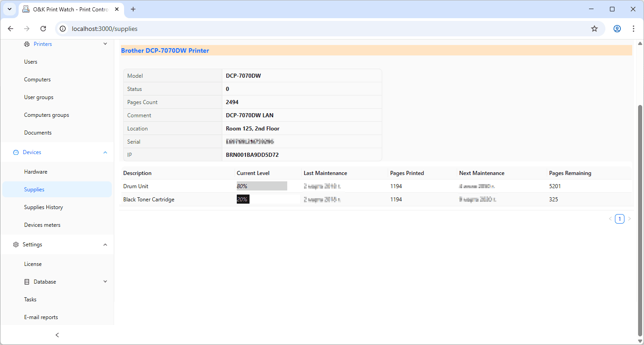Select page 1 in pagination
This screenshot has width=644, height=345.
coord(619,219)
